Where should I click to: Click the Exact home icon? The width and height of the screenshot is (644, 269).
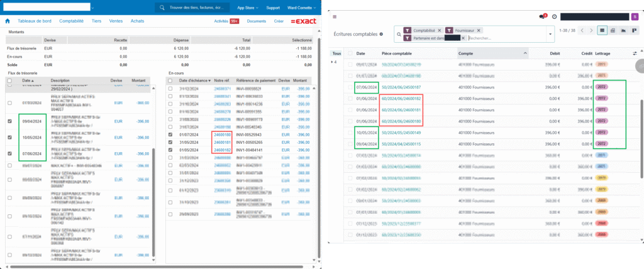tap(7, 21)
